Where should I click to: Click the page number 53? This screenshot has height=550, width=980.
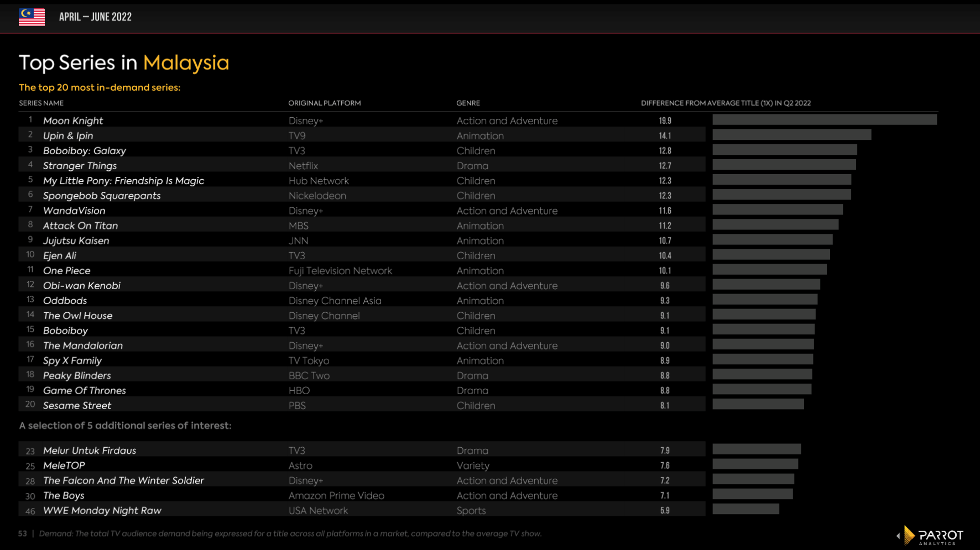tap(22, 533)
